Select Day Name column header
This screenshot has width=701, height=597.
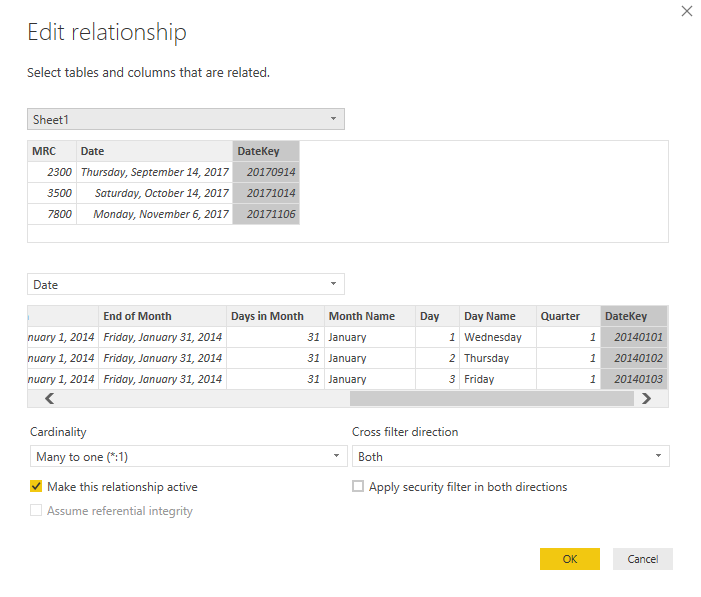point(498,316)
